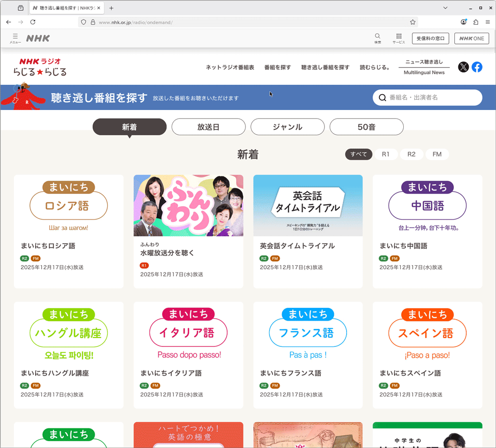The image size is (496, 448).
Task: Click the 番組名・出演者名 search field
Action: coord(428,98)
